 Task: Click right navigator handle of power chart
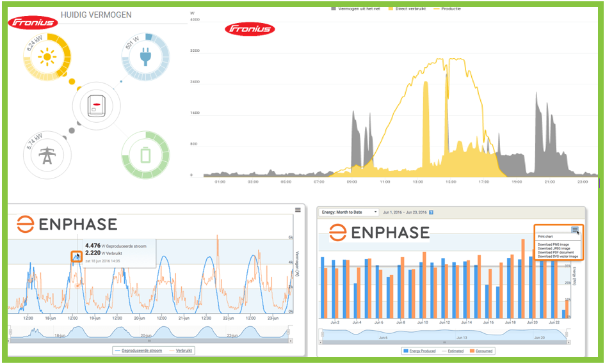pos(289,331)
